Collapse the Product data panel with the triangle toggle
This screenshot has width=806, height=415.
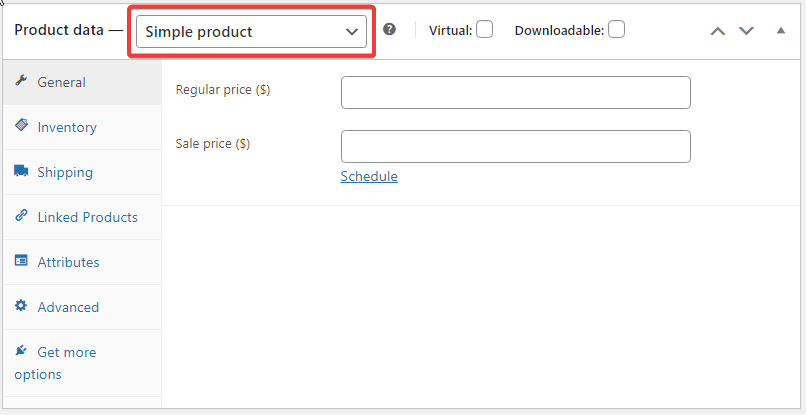pyautogui.click(x=781, y=30)
